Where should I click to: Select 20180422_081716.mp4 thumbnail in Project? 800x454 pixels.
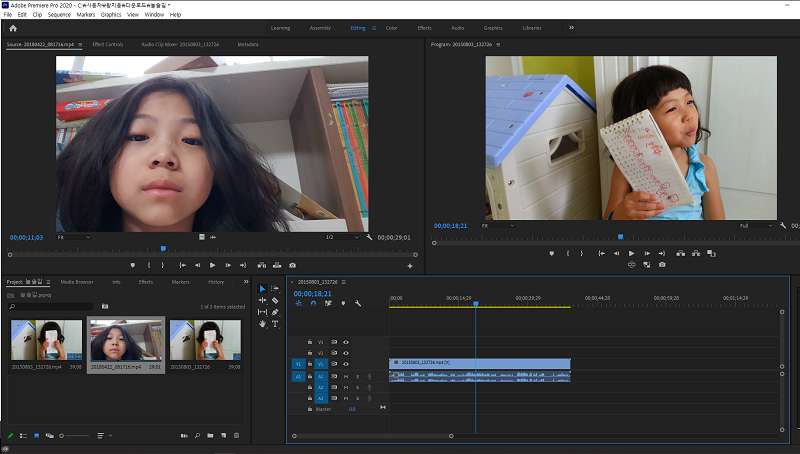tap(126, 341)
